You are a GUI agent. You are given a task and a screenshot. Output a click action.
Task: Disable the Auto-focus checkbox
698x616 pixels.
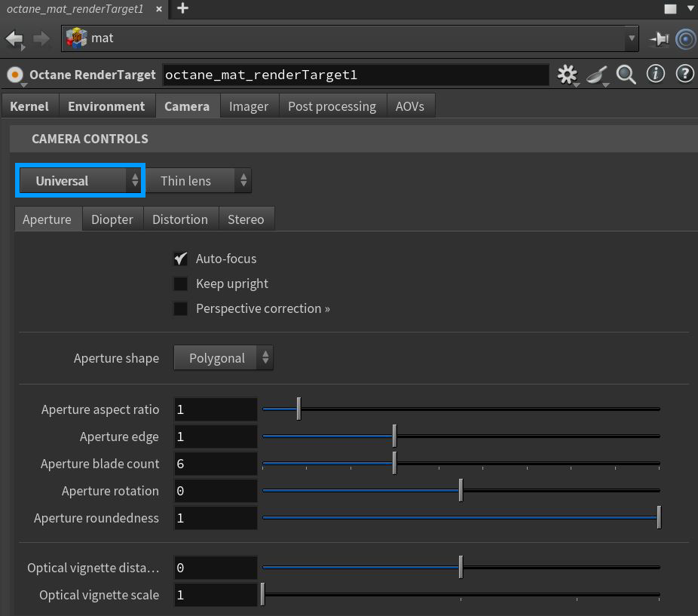pyautogui.click(x=181, y=259)
